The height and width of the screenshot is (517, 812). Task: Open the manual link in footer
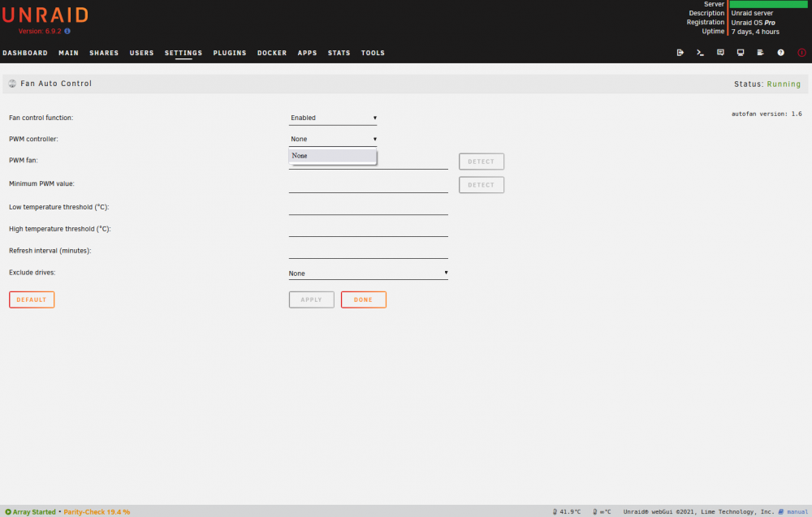(x=797, y=512)
